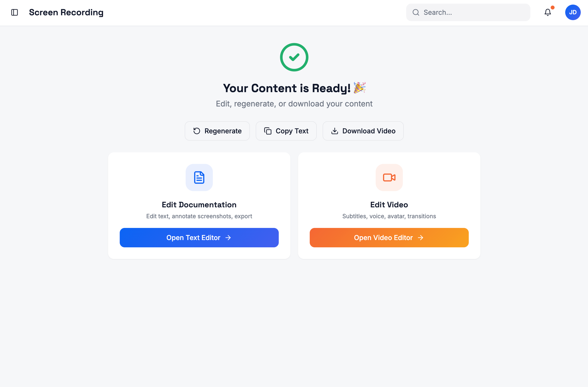
Task: Click the Regenerate button
Action: click(217, 131)
